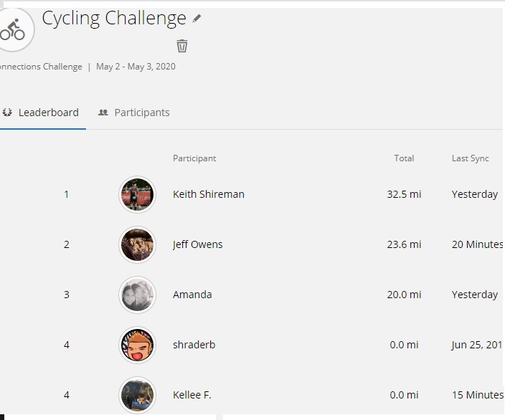Open Kellee F.'s profile picture
The image size is (505, 420).
[x=137, y=395]
